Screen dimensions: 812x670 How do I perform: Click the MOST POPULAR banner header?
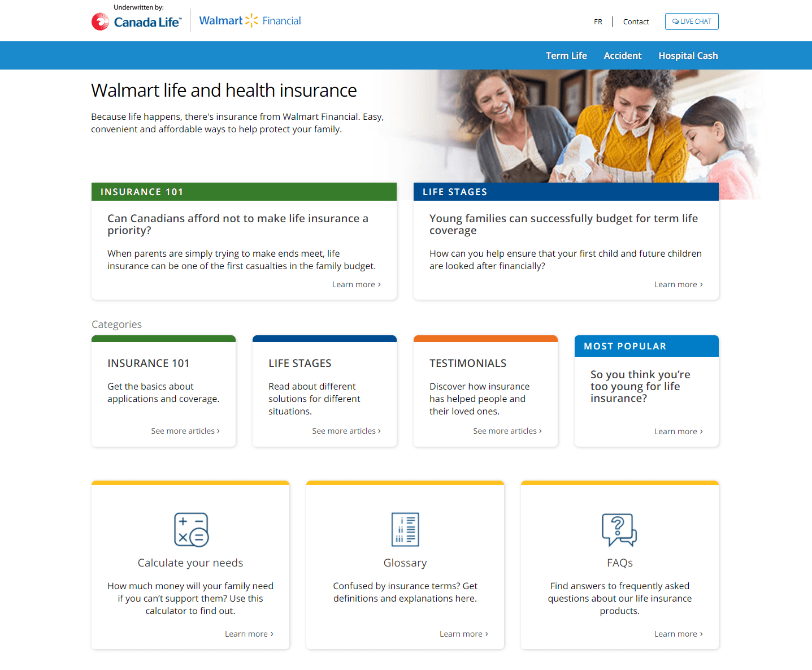point(646,346)
